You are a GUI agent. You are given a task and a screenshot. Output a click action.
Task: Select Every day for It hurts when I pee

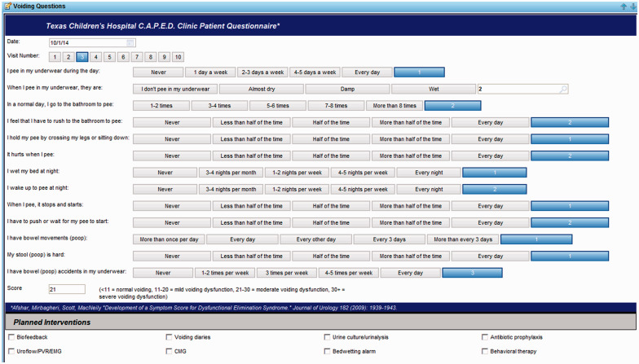tap(491, 156)
